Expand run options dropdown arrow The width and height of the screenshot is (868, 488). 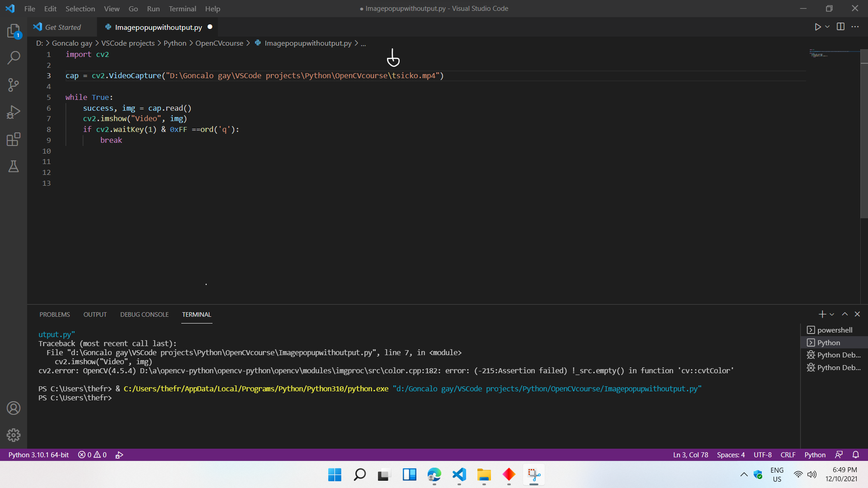(827, 27)
